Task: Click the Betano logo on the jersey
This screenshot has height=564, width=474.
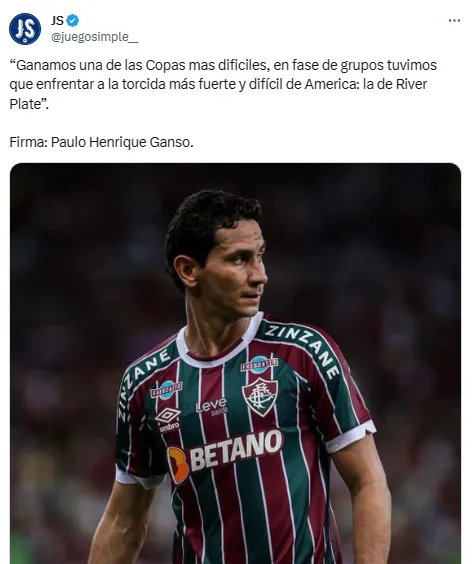Action: coord(225,454)
